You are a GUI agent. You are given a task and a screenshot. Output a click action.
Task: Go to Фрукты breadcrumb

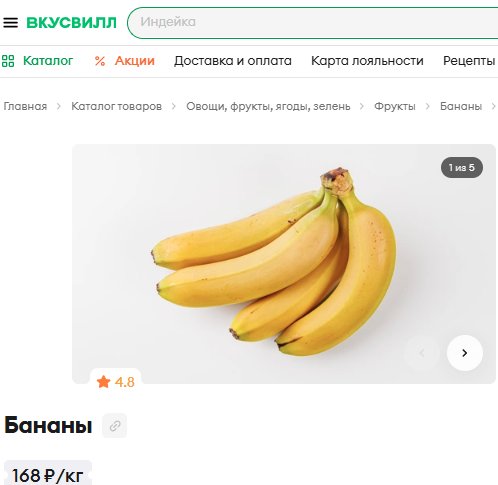click(395, 106)
